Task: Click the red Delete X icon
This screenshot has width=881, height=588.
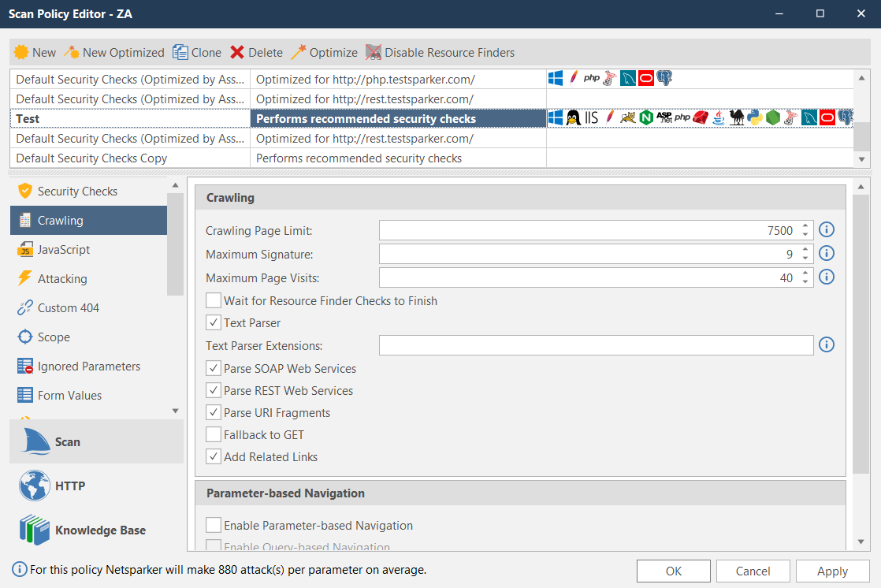Action: (x=237, y=53)
